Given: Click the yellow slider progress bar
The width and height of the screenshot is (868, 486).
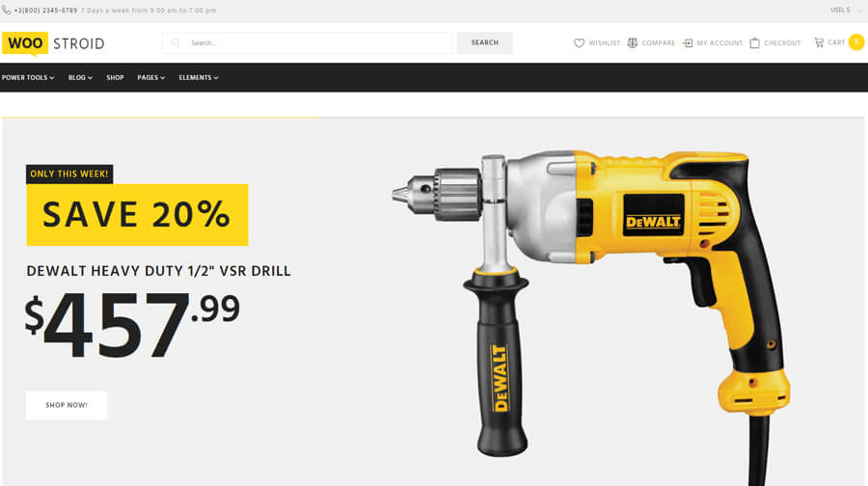Looking at the screenshot, I should (x=163, y=118).
